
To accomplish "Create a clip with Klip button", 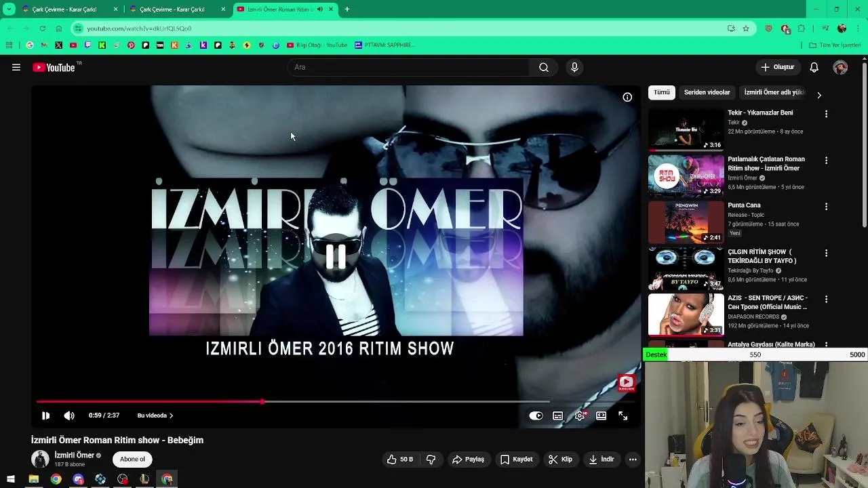I will (x=560, y=460).
